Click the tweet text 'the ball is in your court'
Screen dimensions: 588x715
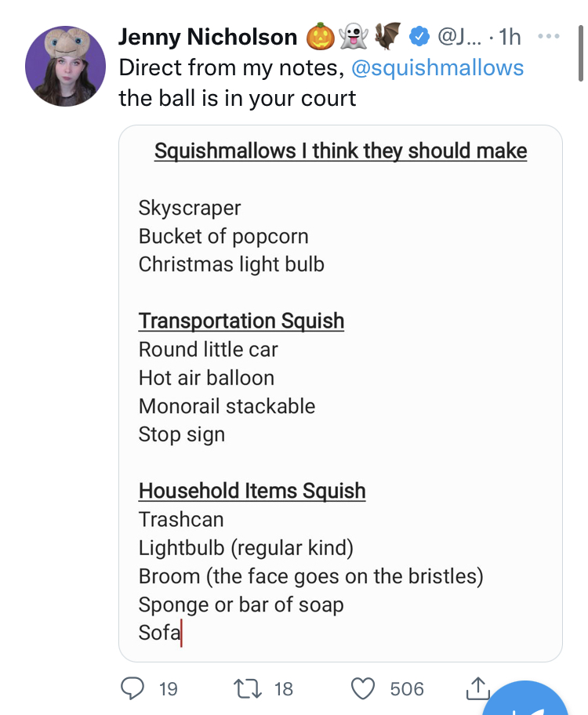[238, 98]
